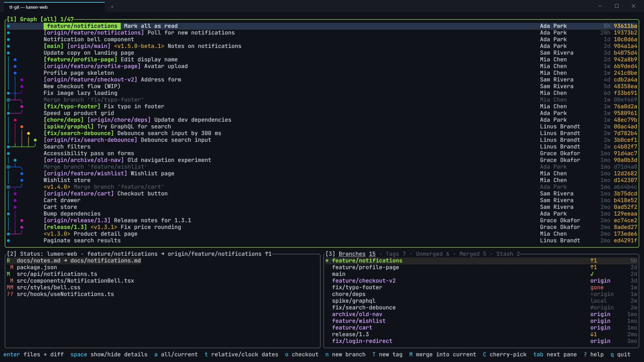This screenshot has height=362, width=644.
Task: Click the red graph node for chore/deps
Action: [15, 120]
